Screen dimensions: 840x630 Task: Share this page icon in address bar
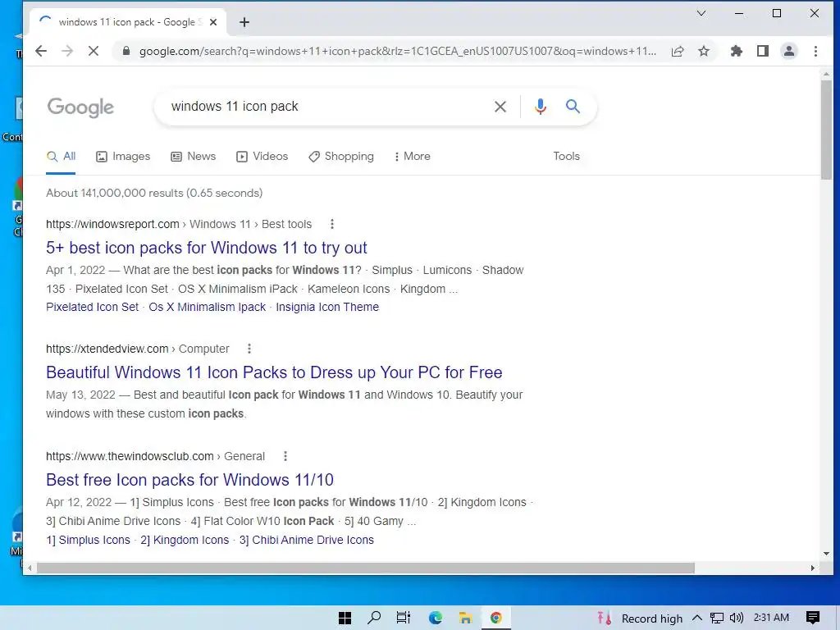[678, 51]
